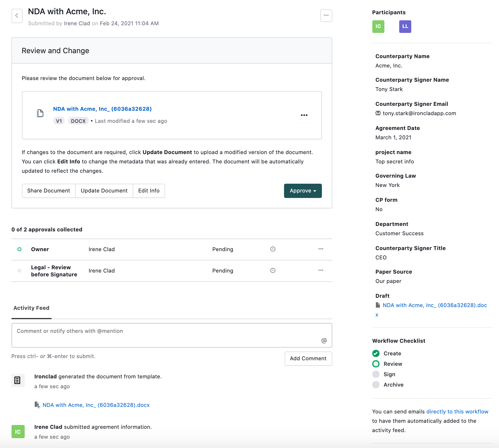
Task: Click the Update Document button
Action: pyautogui.click(x=104, y=191)
